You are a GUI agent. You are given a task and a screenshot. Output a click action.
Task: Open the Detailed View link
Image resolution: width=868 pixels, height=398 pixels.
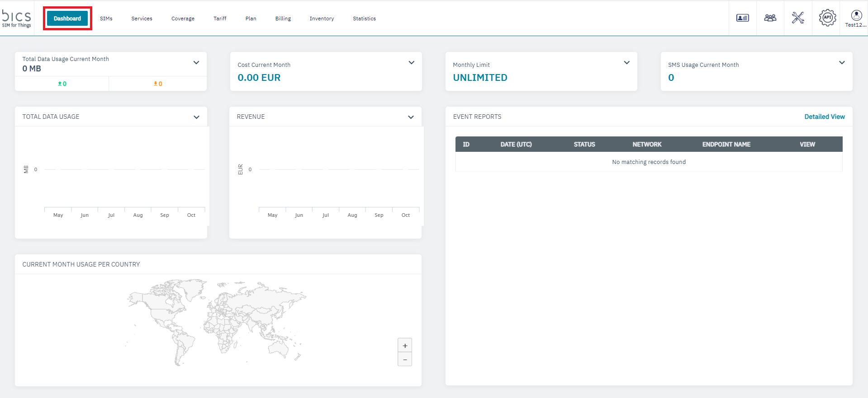point(824,117)
